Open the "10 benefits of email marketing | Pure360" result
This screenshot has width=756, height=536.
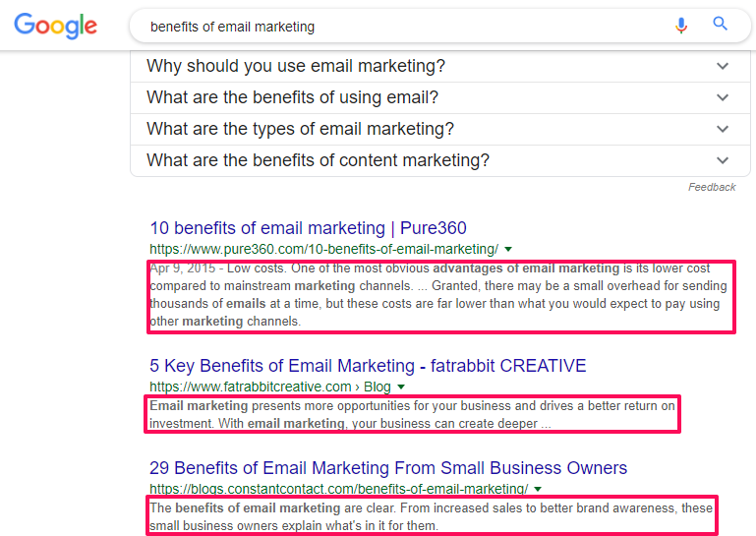coord(308,228)
